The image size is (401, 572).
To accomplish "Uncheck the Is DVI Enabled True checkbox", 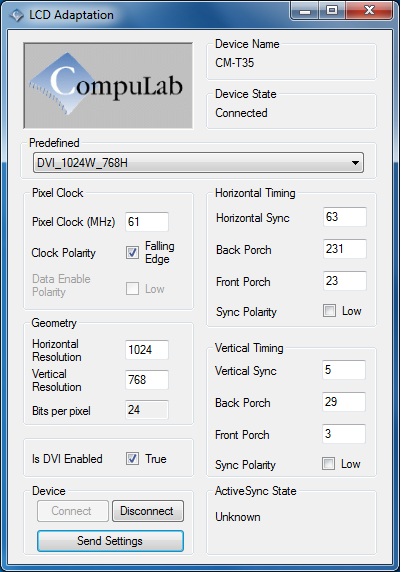I will (132, 459).
